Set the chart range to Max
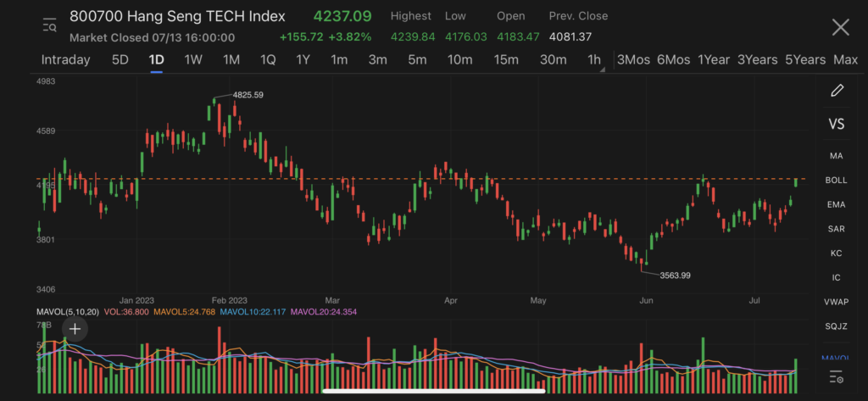868x401 pixels. 845,60
